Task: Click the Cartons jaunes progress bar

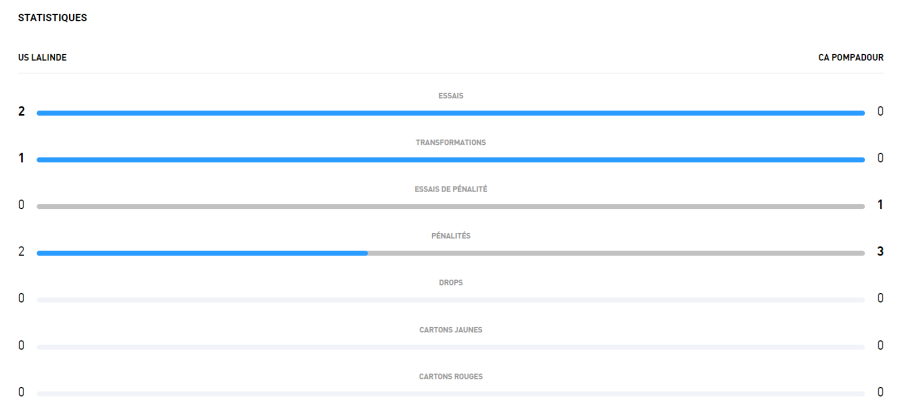Action: click(450, 347)
